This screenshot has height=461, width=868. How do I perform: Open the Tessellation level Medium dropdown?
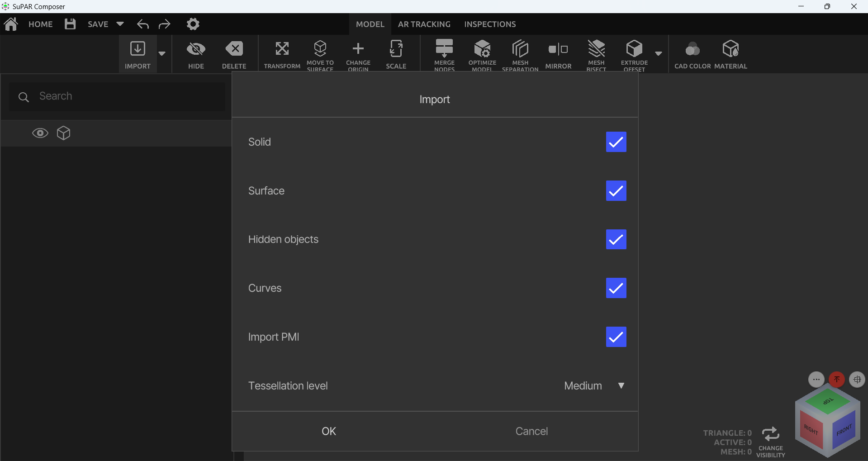tap(594, 386)
